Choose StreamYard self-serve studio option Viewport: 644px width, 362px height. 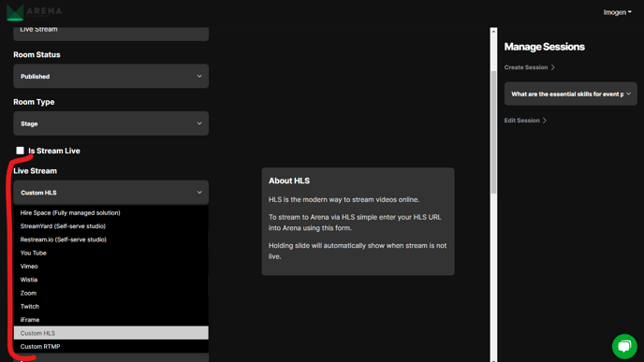pos(110,226)
